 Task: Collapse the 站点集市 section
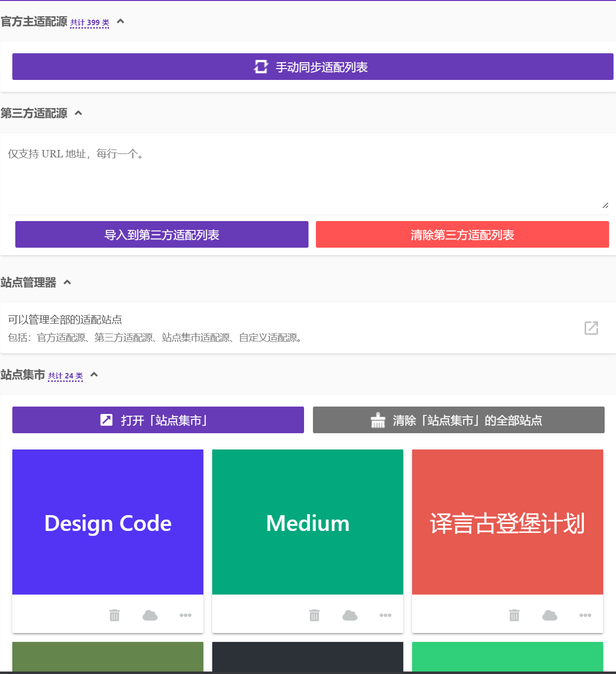[94, 375]
